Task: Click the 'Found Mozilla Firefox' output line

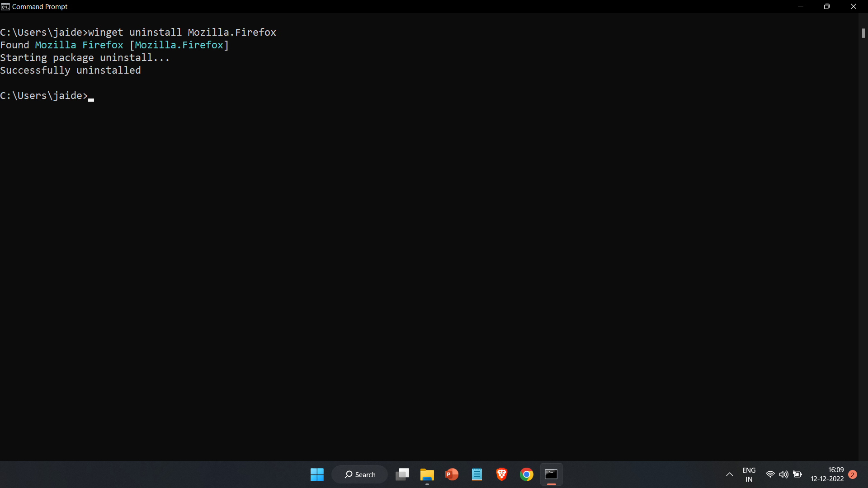Action: (114, 45)
